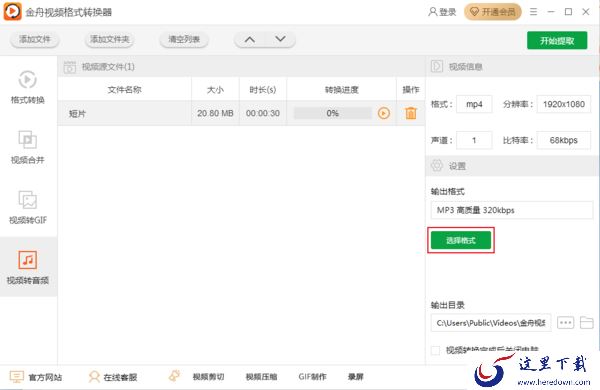Click the 在线客服 person icon
600x390 pixels.
click(94, 377)
